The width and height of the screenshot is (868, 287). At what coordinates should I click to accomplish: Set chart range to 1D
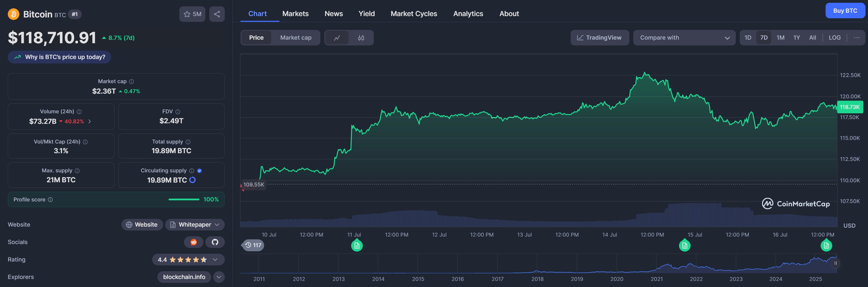click(748, 38)
